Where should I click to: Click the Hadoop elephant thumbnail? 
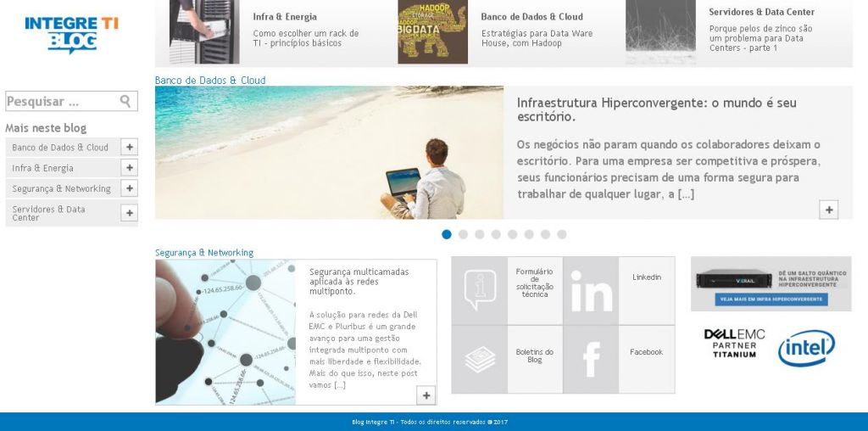(x=432, y=31)
